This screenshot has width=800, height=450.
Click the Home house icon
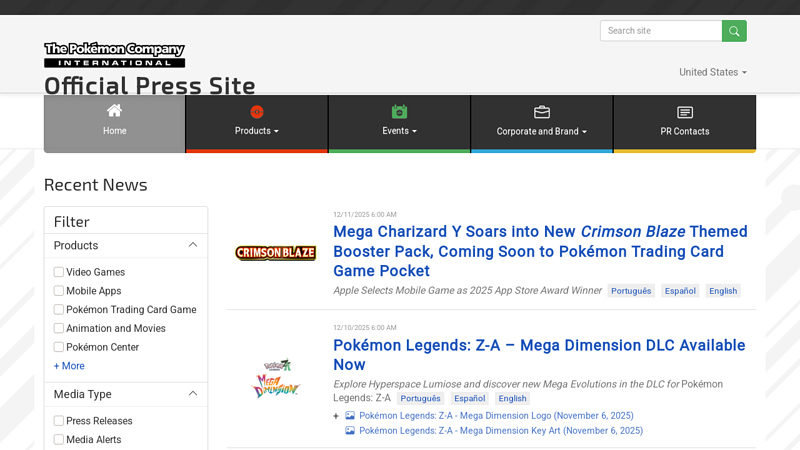coord(114,110)
